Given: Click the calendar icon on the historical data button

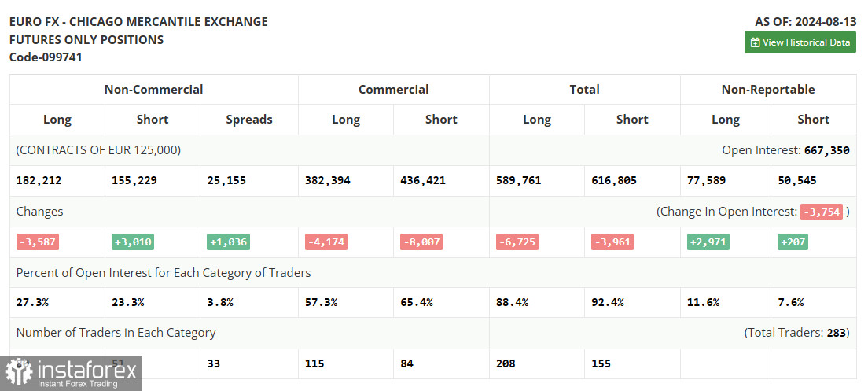Looking at the screenshot, I should tap(755, 42).
